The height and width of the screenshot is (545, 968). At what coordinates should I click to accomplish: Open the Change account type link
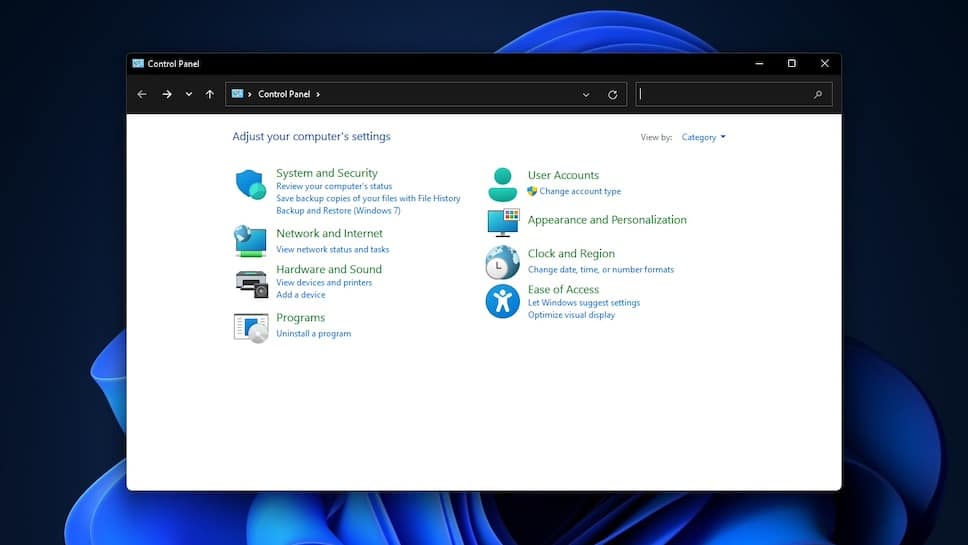(x=580, y=191)
